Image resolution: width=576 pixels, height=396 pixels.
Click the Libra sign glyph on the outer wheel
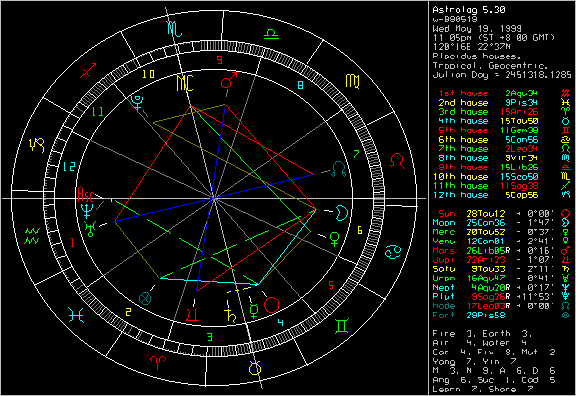pyautogui.click(x=271, y=34)
